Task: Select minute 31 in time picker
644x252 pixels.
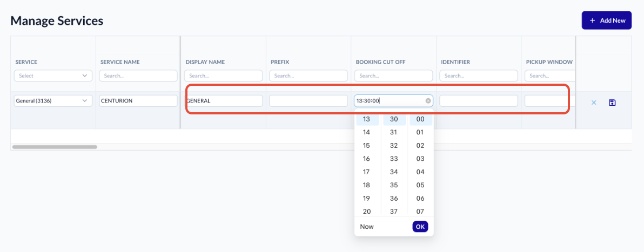Action: [394, 132]
